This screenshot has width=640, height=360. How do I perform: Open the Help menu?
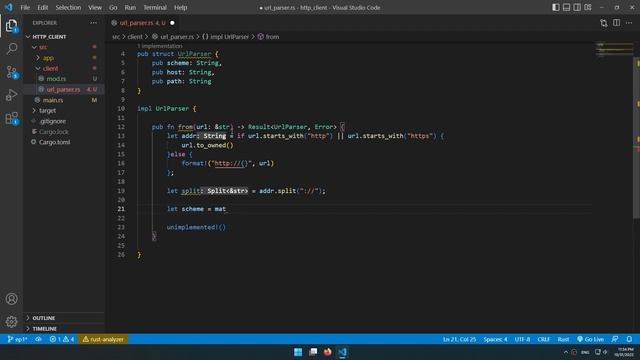click(180, 7)
